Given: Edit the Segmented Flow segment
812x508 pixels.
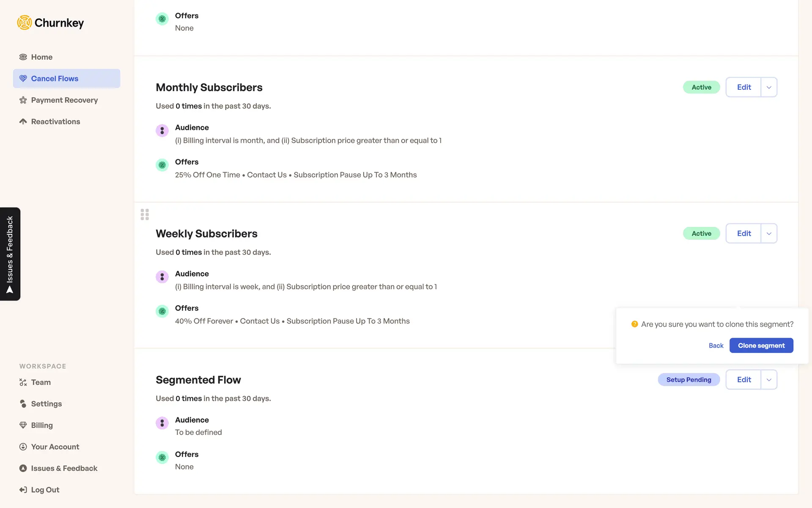Looking at the screenshot, I should pyautogui.click(x=743, y=380).
